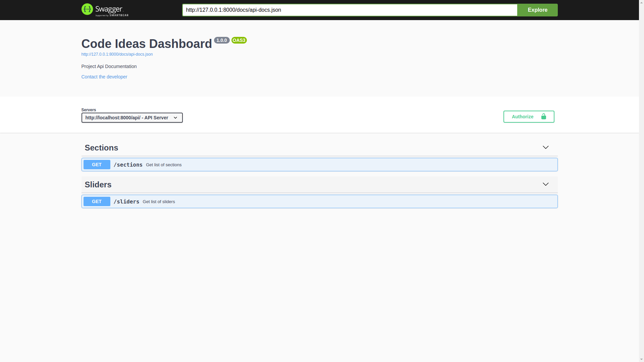The image size is (644, 362).
Task: Click the scrollbar up arrow
Action: pyautogui.click(x=641, y=3)
